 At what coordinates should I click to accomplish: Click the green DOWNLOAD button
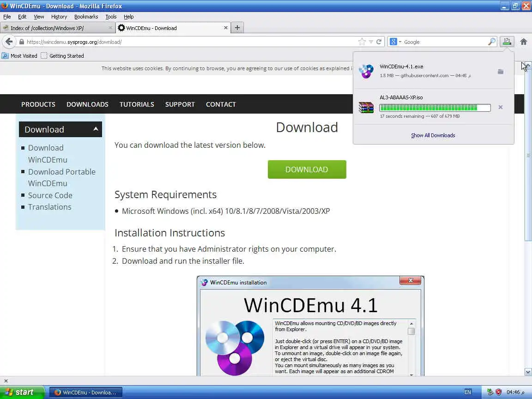coord(307,169)
